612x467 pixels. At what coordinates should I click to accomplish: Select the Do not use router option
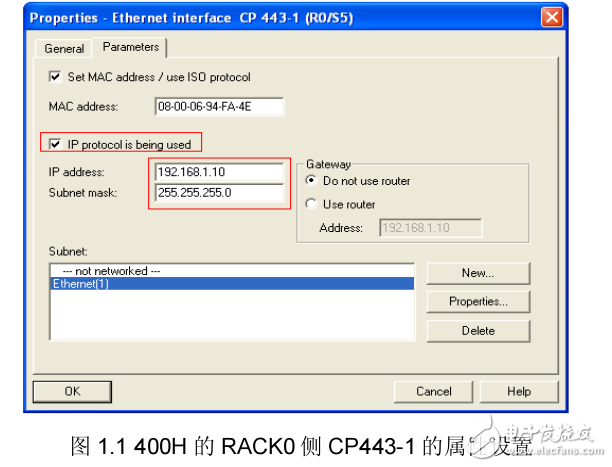[311, 181]
